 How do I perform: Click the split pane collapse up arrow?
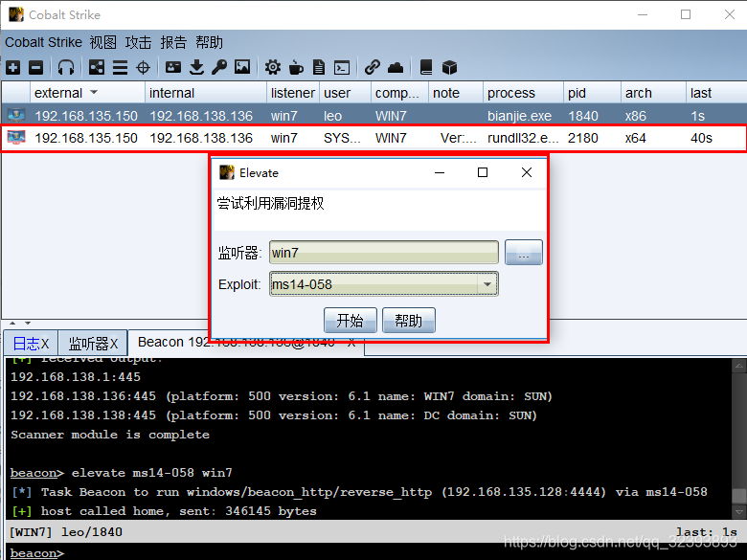tap(12, 323)
